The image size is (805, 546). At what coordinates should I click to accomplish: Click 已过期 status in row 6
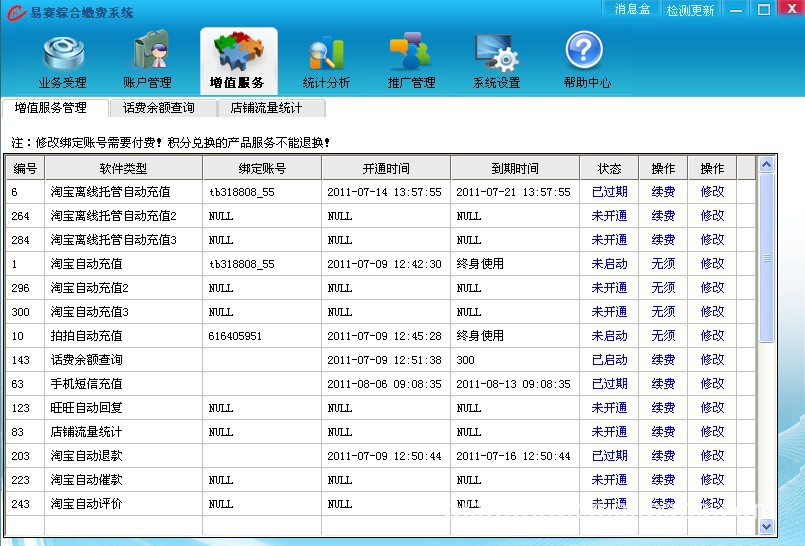click(x=609, y=192)
